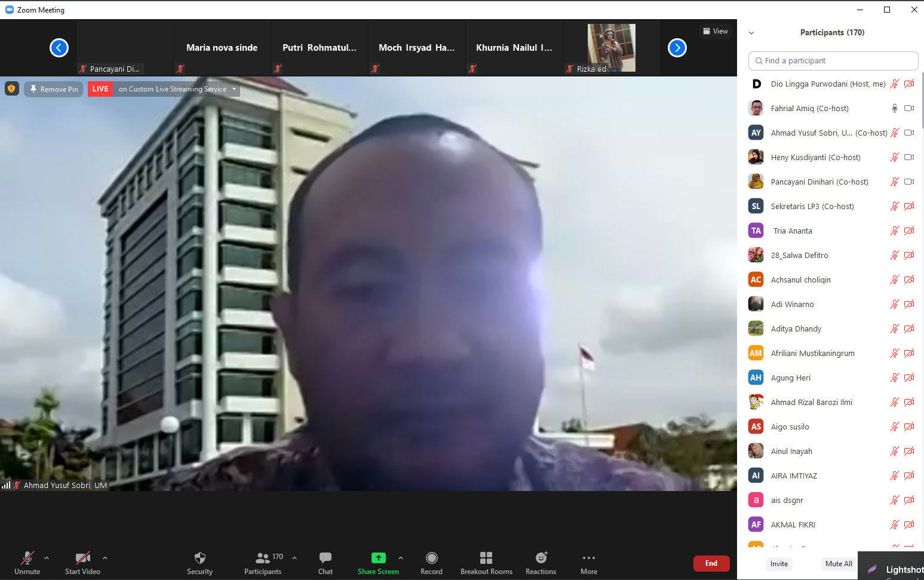Select Putri Rohmatul's video tile

[320, 48]
